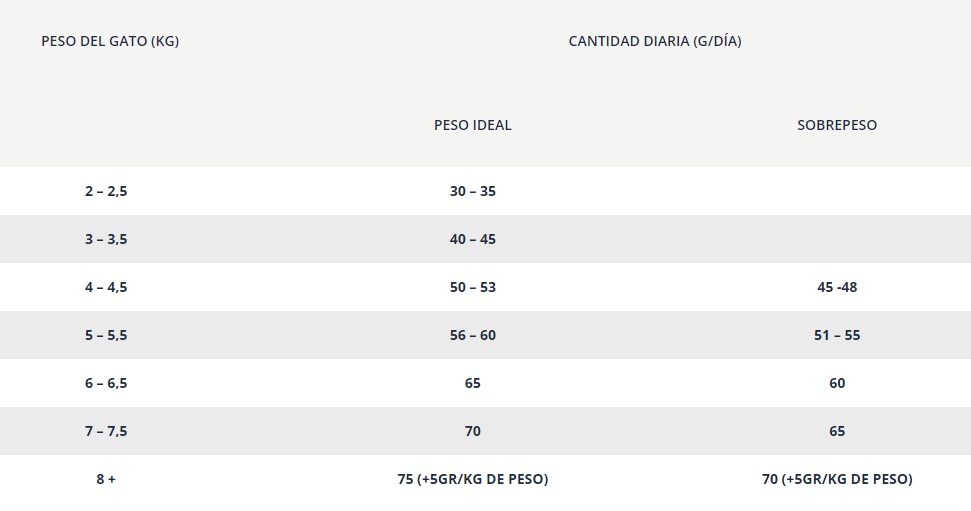Image resolution: width=971 pixels, height=511 pixels.
Task: Click the '8 +' weight cell
Action: 106,479
